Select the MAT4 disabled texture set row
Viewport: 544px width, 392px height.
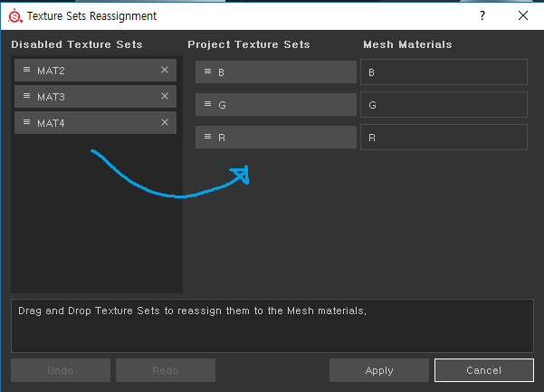point(95,122)
